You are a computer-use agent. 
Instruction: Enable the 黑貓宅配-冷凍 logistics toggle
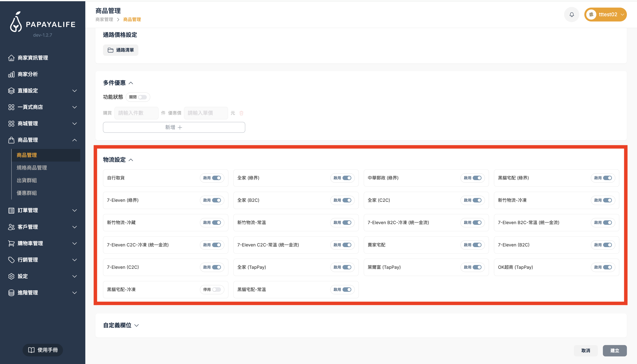pos(216,289)
